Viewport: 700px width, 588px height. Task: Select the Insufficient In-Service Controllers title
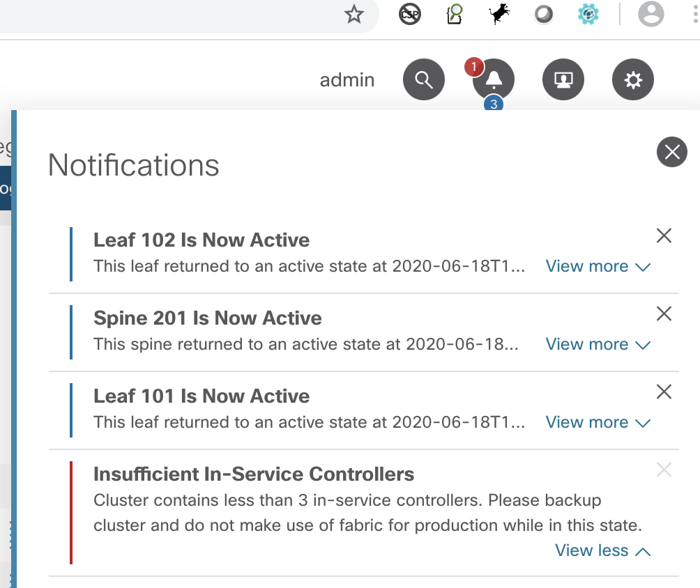click(254, 474)
